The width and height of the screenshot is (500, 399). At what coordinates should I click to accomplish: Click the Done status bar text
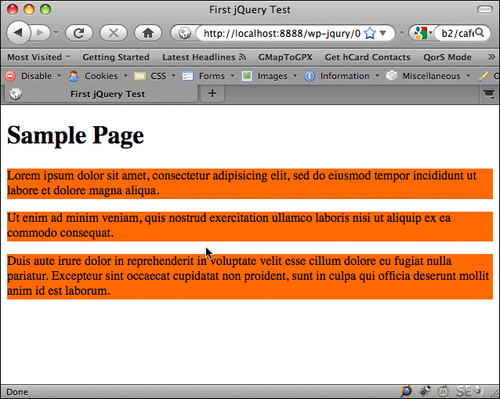click(x=17, y=392)
